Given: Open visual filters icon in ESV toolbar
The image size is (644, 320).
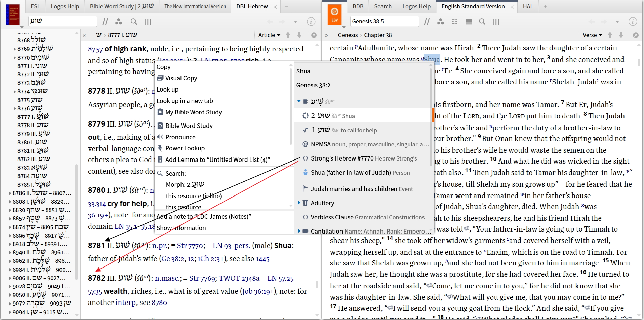Looking at the screenshot, I should pos(441,22).
